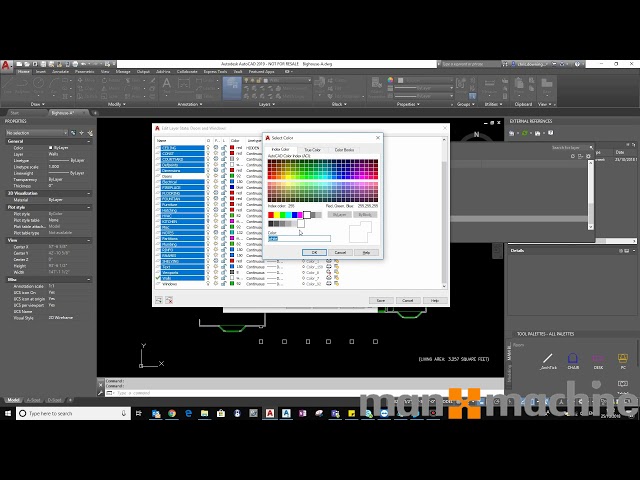Click the Plot printer icon in quick access toolbar
This screenshot has height=480, width=640.
[x=75, y=64]
